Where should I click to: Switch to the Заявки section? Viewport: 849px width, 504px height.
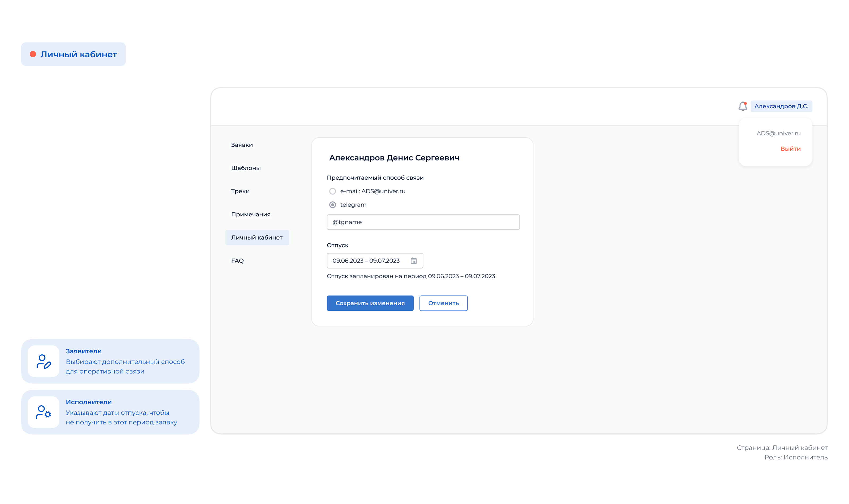242,145
